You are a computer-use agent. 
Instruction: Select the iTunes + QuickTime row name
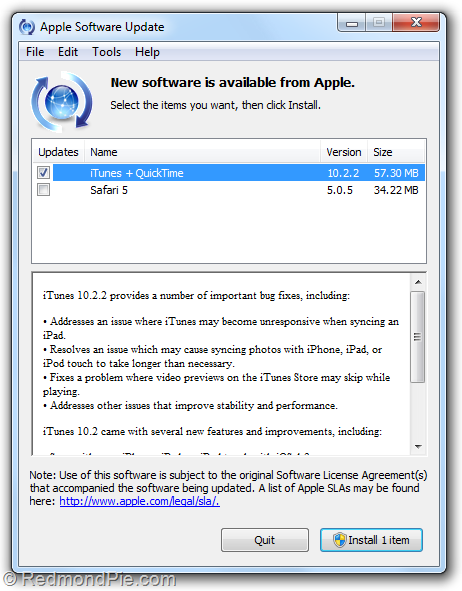pos(137,173)
